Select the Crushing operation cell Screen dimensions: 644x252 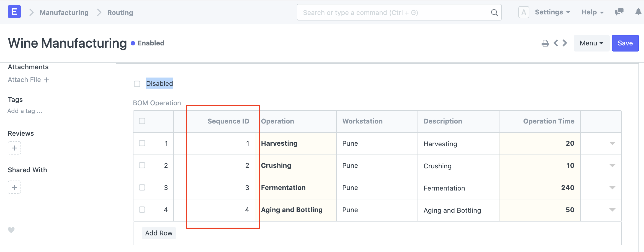pos(296,166)
